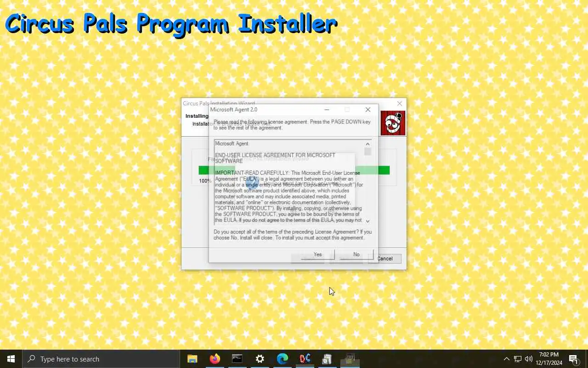Open the Command Prompt taskbar icon

point(237,359)
